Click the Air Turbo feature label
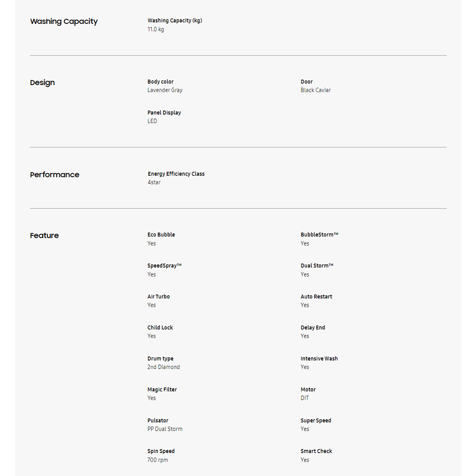Screen dimensions: 476x476 coord(158,297)
